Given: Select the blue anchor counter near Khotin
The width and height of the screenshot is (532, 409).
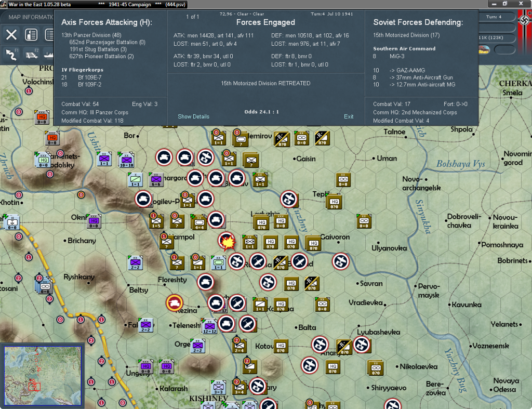Looking at the screenshot, I should coord(12,222).
